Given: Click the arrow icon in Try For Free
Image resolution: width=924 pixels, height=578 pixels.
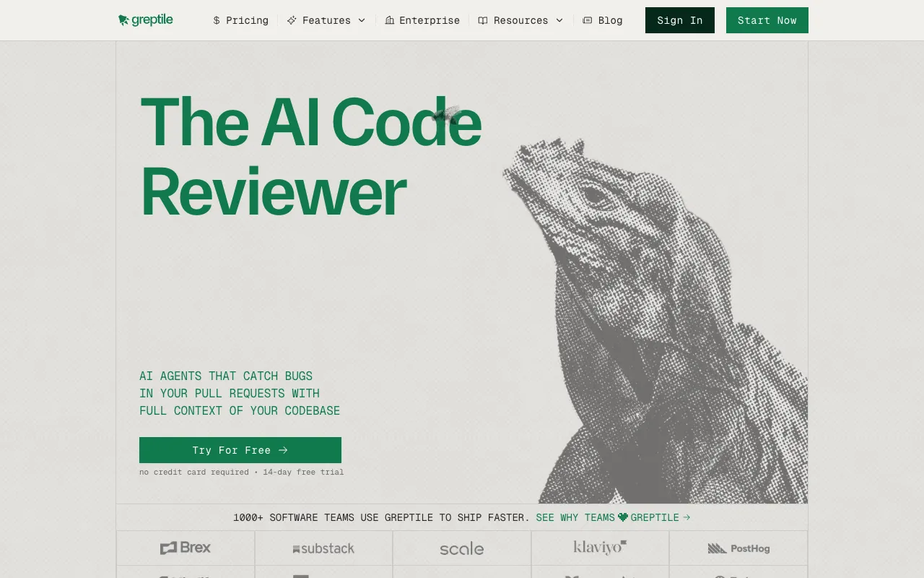Looking at the screenshot, I should (x=283, y=450).
